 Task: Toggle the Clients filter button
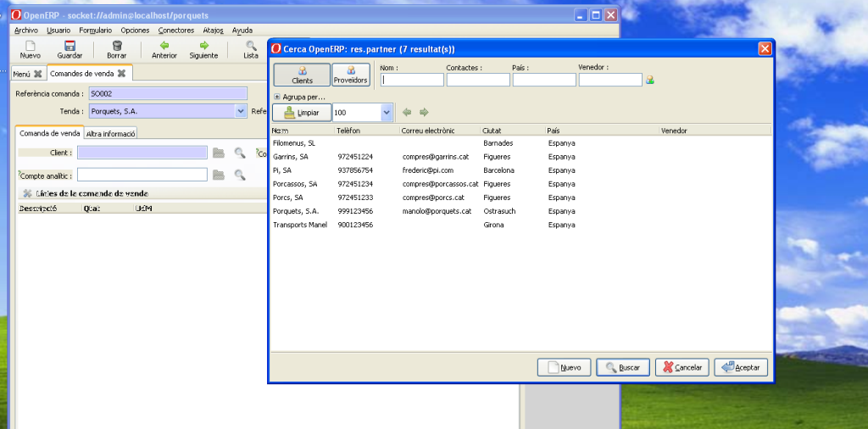click(302, 75)
